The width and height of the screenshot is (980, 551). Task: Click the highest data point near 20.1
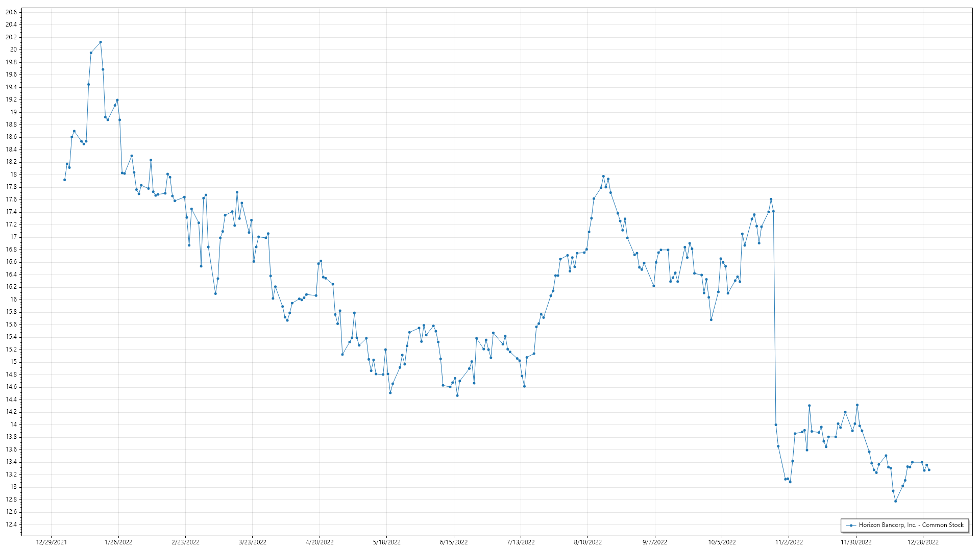pos(101,42)
